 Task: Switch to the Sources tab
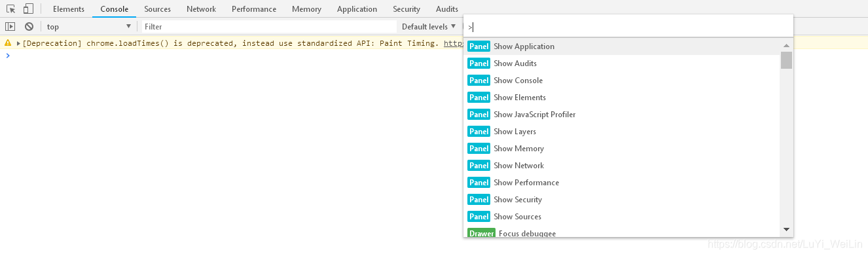point(158,9)
